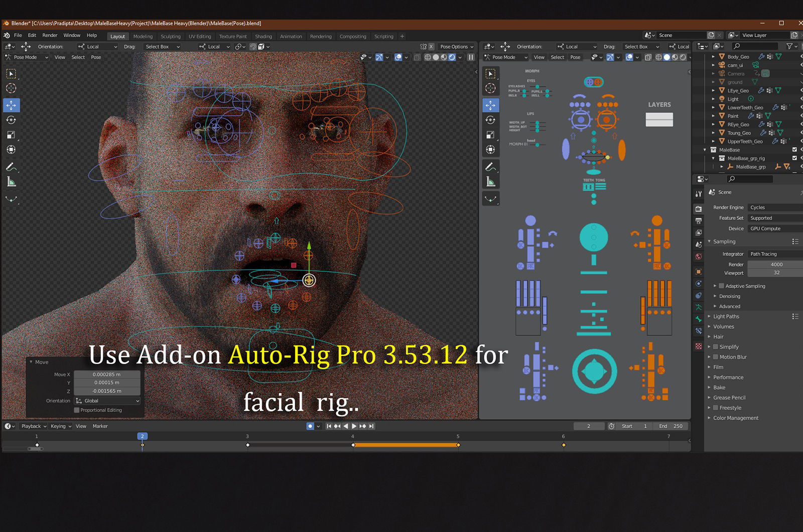Activate the Measure tool in right viewport toolbar
Viewport: 803px width, 532px height.
[x=490, y=182]
